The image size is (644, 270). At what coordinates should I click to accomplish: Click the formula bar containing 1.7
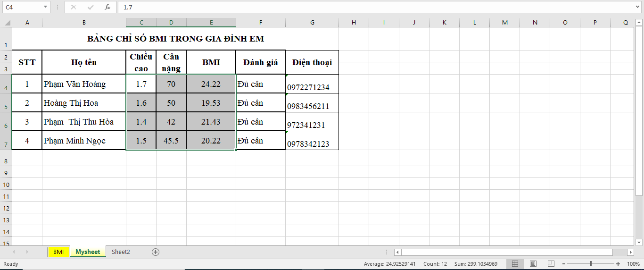click(x=377, y=7)
